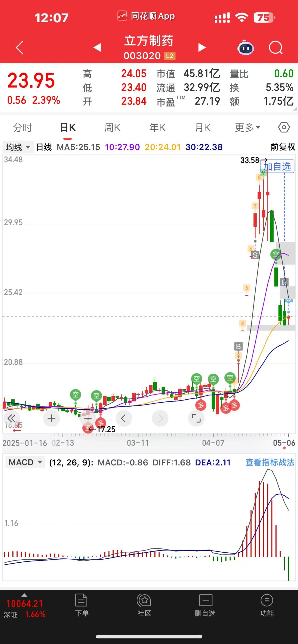Zoom in chart with plus button
The image size is (298, 644).
click(x=51, y=418)
